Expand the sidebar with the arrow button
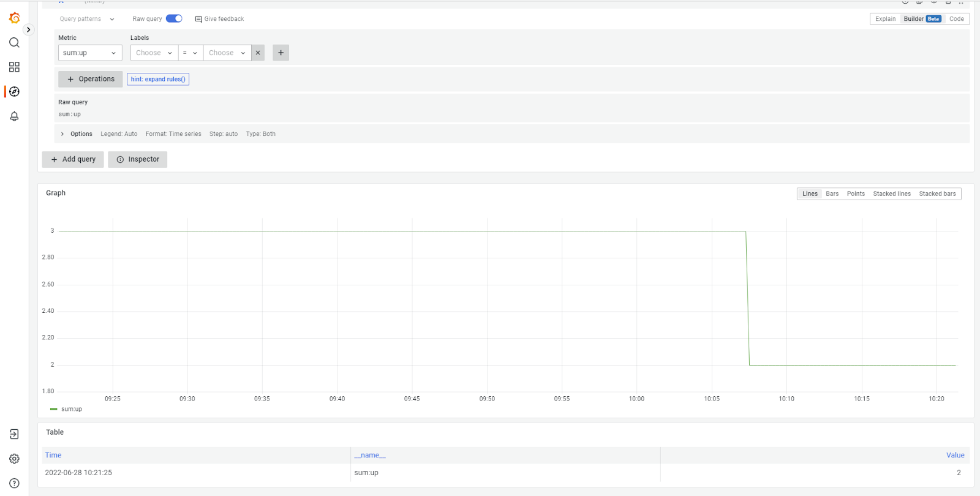 (28, 29)
